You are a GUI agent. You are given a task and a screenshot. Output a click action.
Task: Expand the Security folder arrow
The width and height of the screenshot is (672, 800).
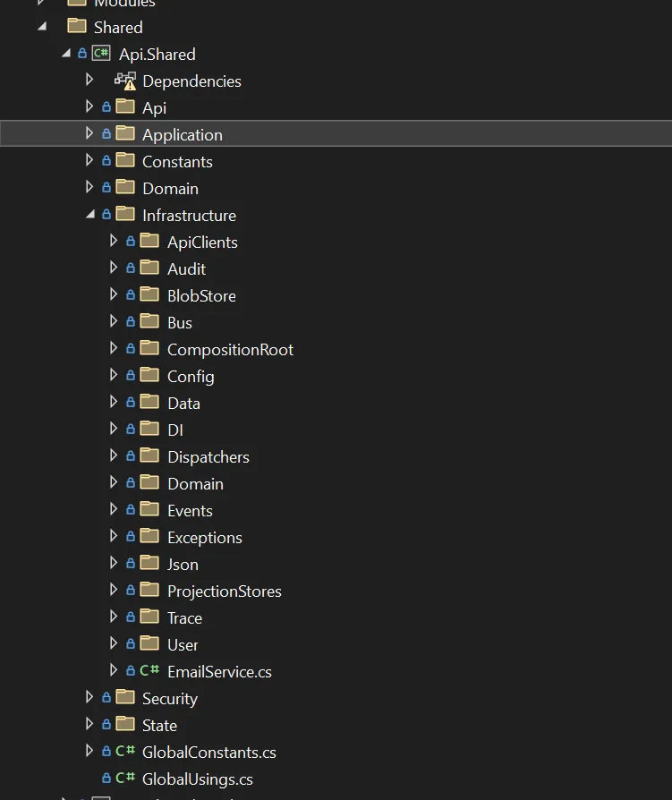coord(89,697)
